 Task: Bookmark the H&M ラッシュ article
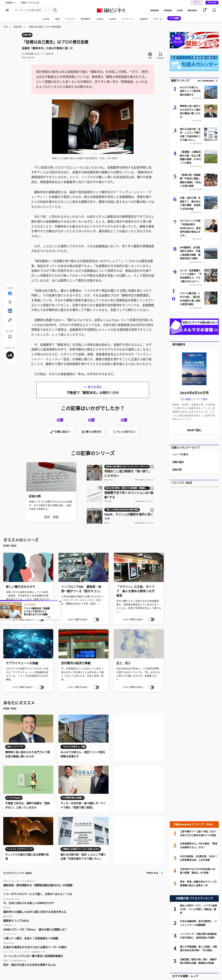[x=152, y=510]
